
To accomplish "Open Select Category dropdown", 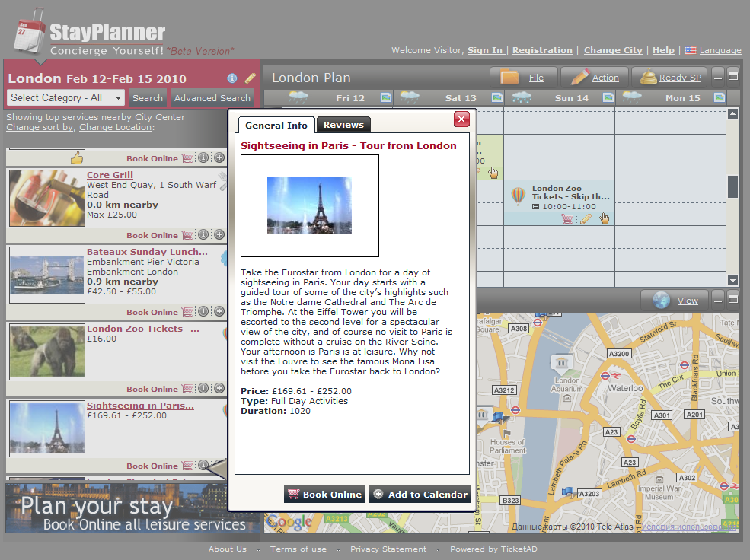I will pos(65,97).
